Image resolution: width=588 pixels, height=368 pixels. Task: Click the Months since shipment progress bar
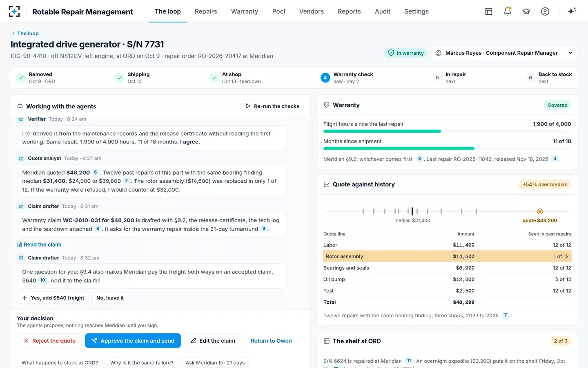click(x=447, y=148)
